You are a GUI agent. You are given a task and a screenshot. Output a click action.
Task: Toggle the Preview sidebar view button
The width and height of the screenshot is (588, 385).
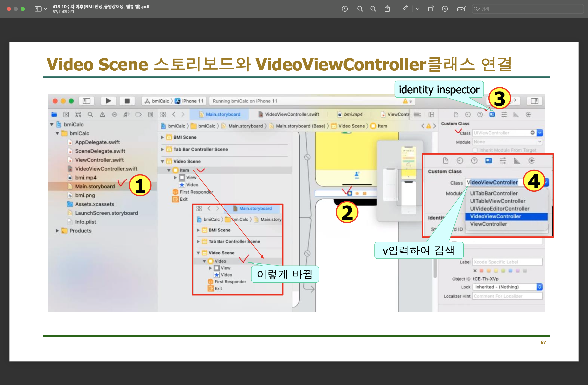click(38, 9)
